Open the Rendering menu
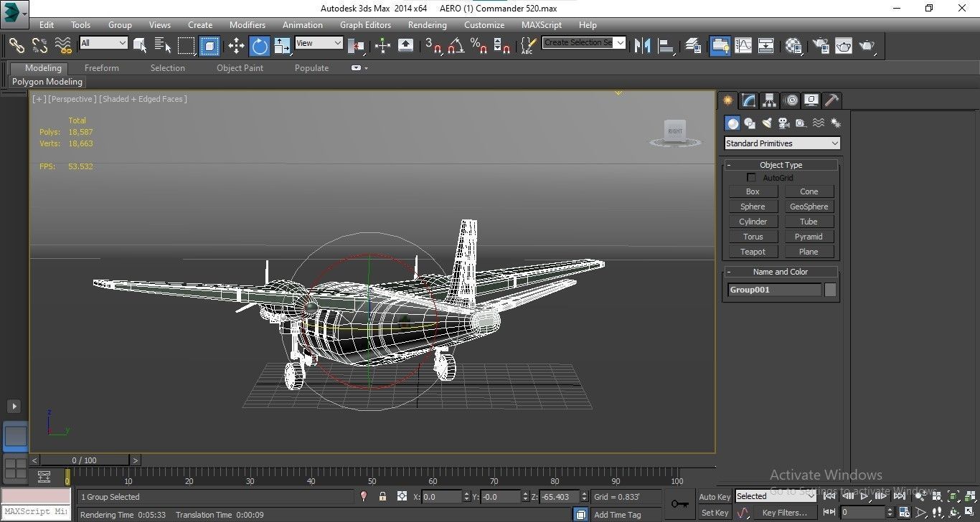 pyautogui.click(x=428, y=24)
